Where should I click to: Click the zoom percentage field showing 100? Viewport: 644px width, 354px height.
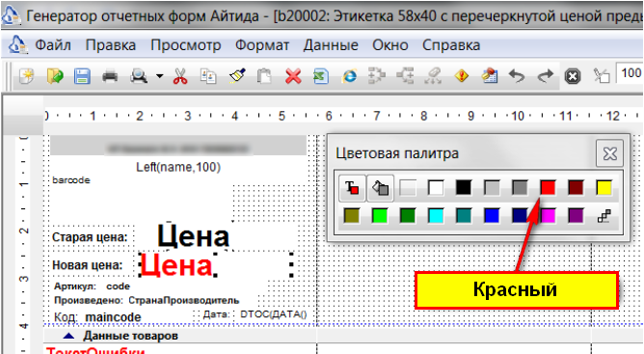(630, 73)
